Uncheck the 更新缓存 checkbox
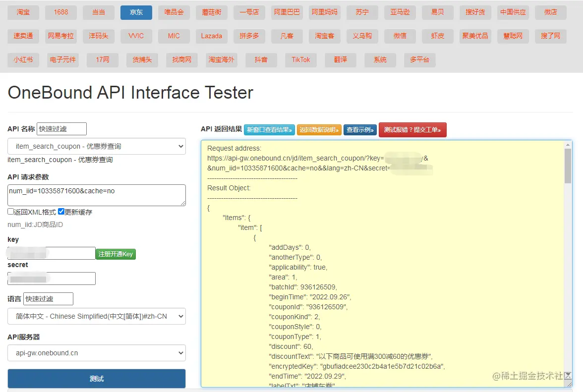This screenshot has height=392, width=583. pyautogui.click(x=61, y=212)
